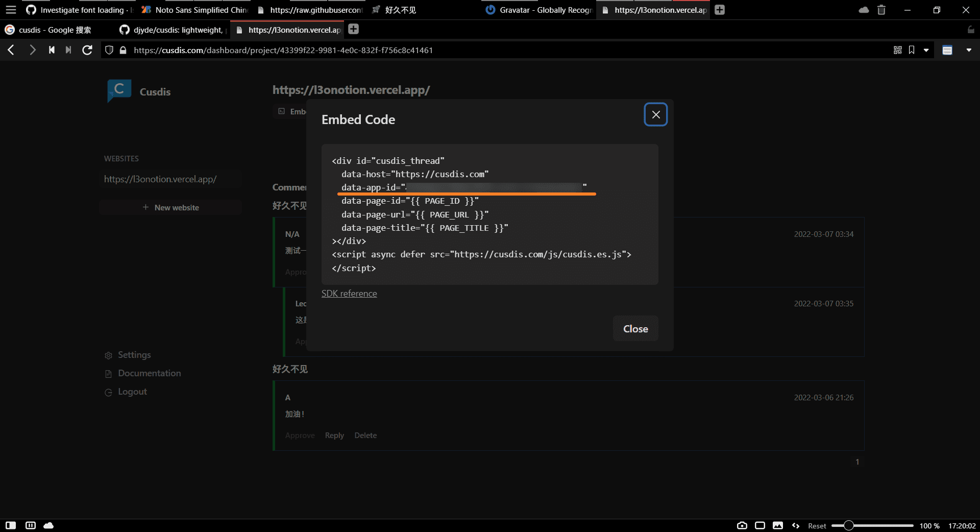Open the Vivaldi main menu icon
The height and width of the screenshot is (532, 980).
11,10
